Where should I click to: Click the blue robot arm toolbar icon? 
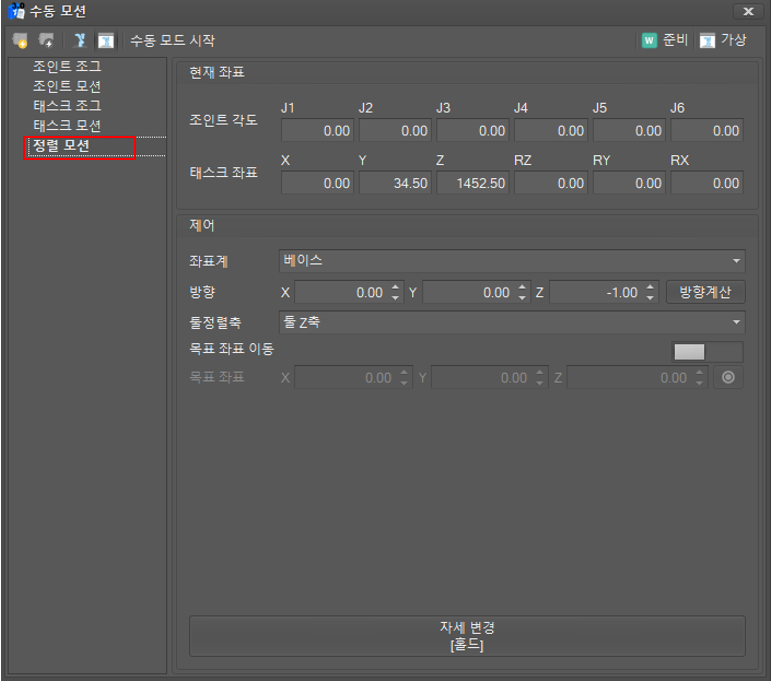click(x=80, y=41)
